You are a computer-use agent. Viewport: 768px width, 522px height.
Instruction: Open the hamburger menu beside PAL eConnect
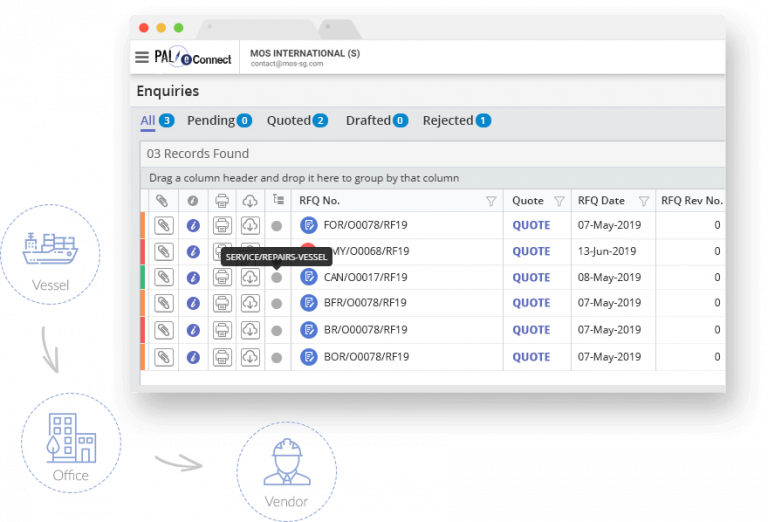point(142,58)
